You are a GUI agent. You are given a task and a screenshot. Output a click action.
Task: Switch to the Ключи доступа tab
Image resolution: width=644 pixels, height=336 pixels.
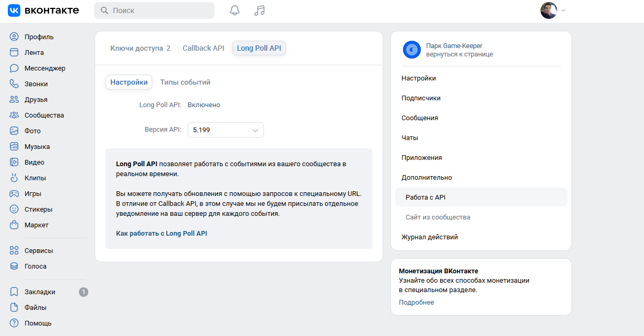(140, 48)
